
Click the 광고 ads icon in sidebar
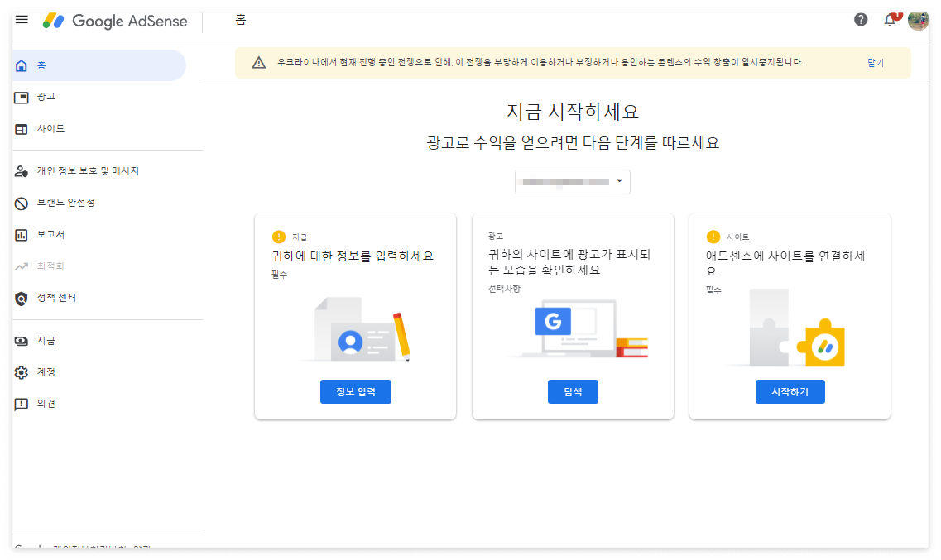click(22, 97)
